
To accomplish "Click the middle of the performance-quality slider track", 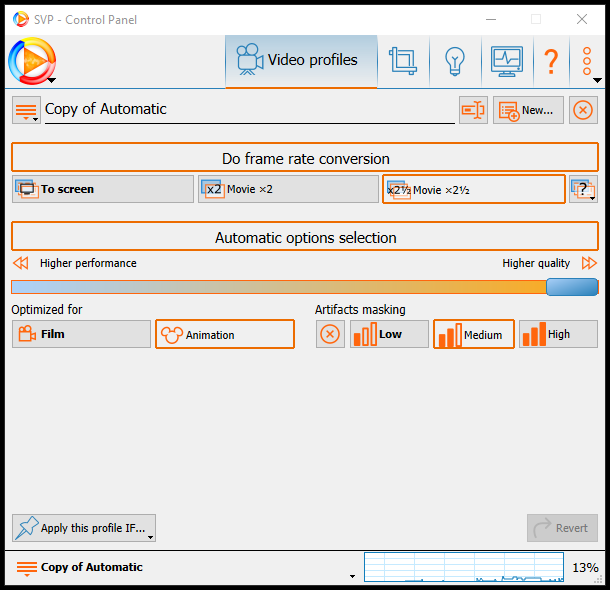I will (305, 287).
